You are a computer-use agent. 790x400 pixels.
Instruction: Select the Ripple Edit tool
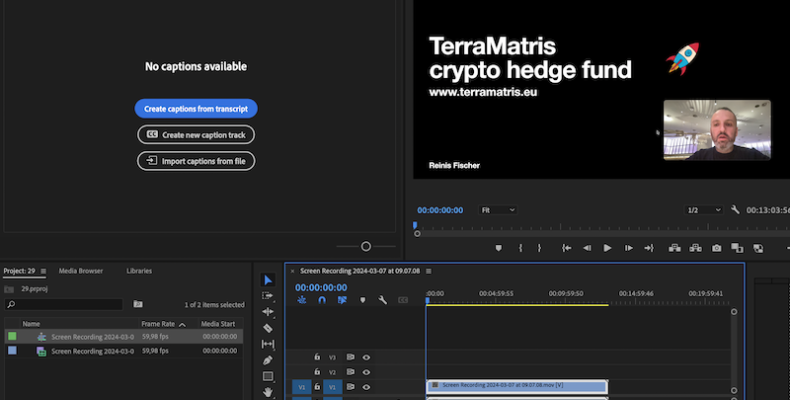click(x=268, y=312)
